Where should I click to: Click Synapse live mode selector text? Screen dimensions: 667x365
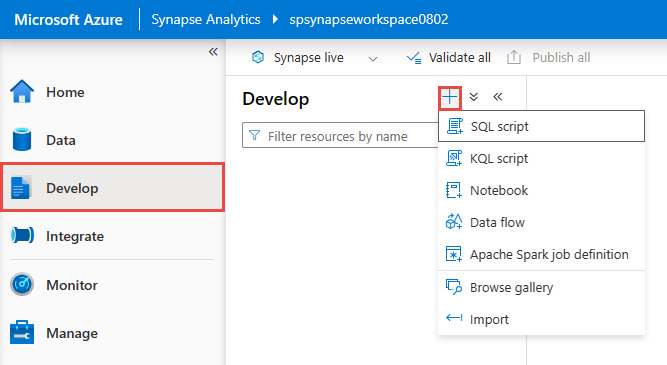pyautogui.click(x=308, y=57)
